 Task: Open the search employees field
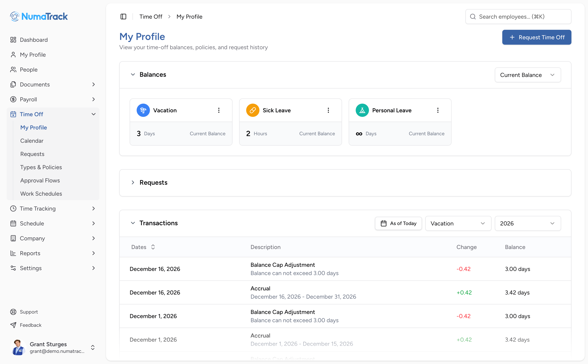(x=518, y=16)
